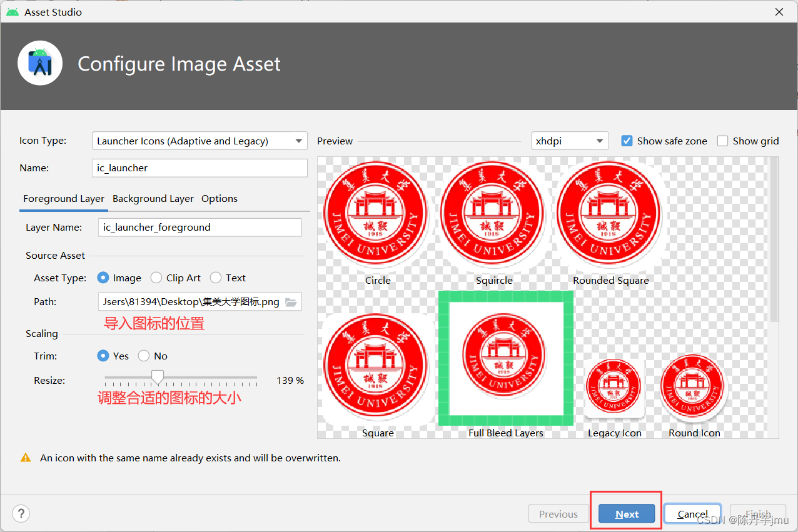Close the Asset Studio dialog
The width and height of the screenshot is (798, 532).
779,12
